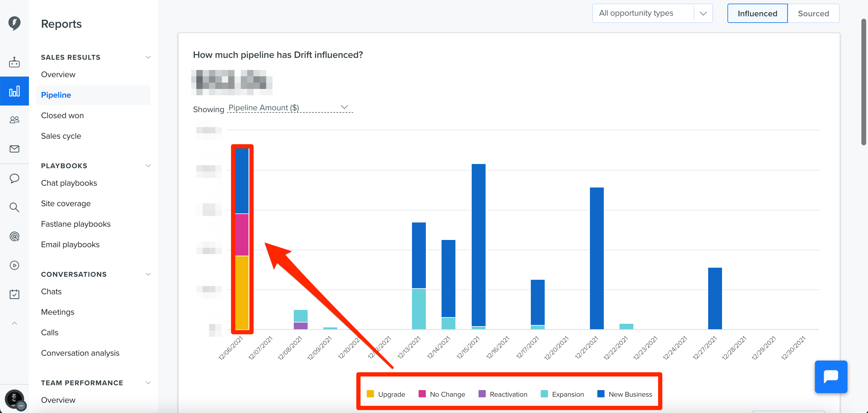
Task: Switch to Sourced view
Action: (x=813, y=14)
